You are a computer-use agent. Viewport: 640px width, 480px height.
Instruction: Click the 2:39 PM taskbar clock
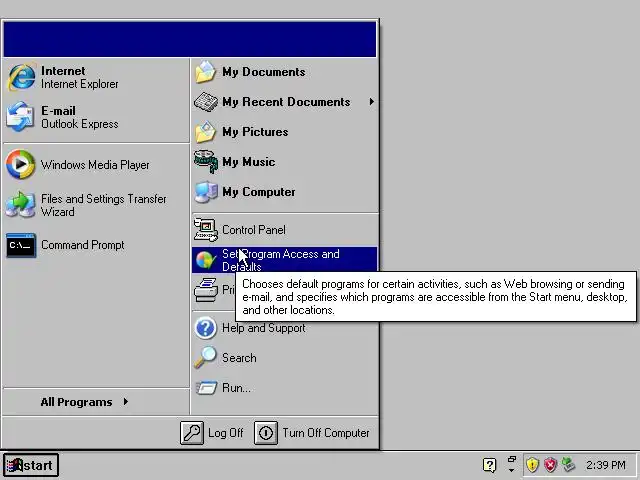(x=606, y=465)
